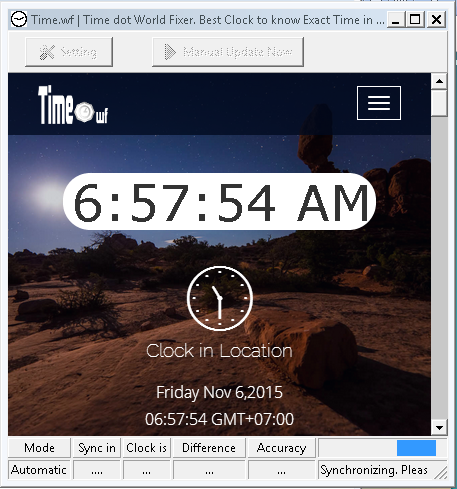Click the 6:57:54 AM digital clock
Screen dimensions: 457x489
[220, 201]
